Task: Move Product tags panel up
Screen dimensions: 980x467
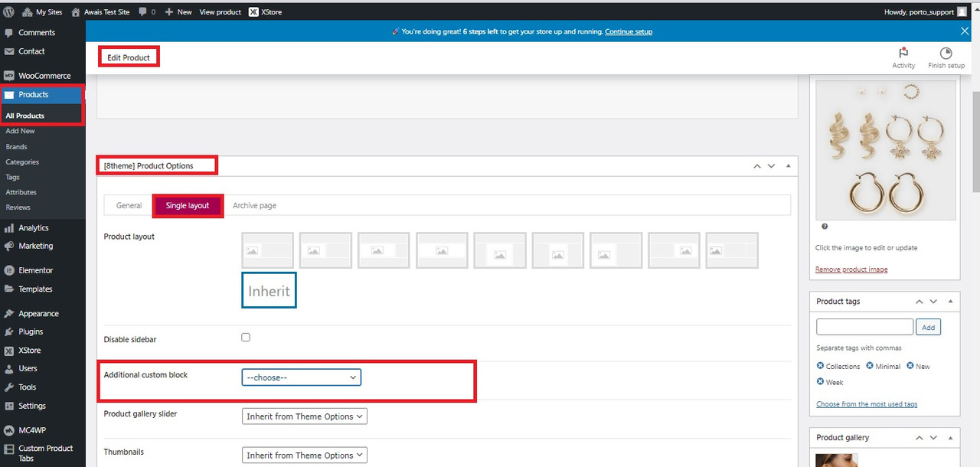Action: point(920,302)
